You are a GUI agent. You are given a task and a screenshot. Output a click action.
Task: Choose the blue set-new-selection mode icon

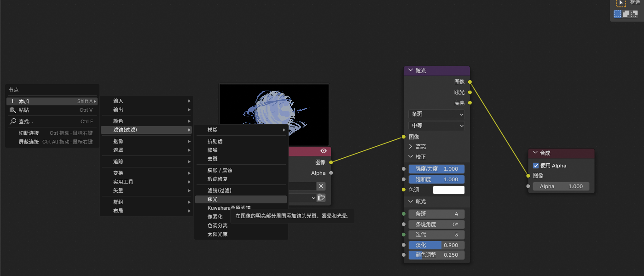(x=618, y=14)
